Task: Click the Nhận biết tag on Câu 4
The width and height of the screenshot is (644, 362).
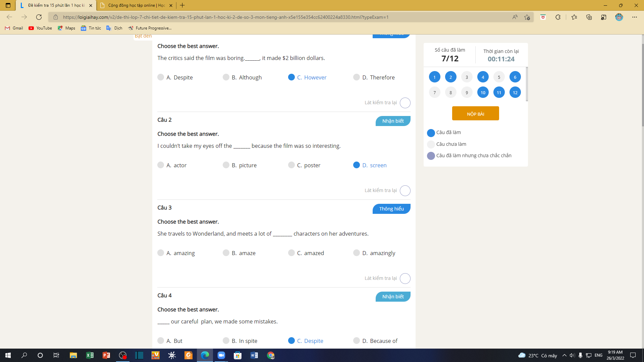Action: 393,297
